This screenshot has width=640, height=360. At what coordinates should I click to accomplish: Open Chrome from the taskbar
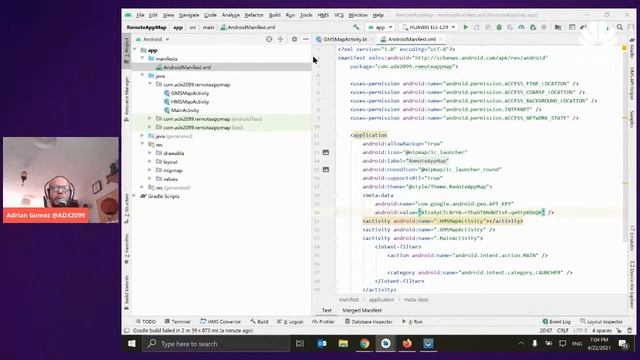pos(364,344)
